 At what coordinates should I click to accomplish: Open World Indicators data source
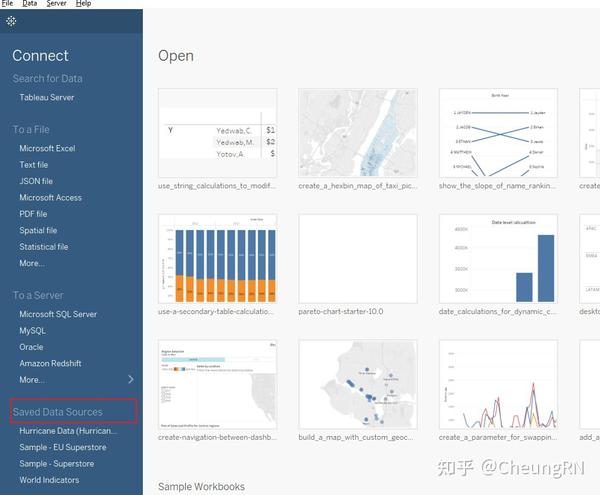click(x=49, y=480)
